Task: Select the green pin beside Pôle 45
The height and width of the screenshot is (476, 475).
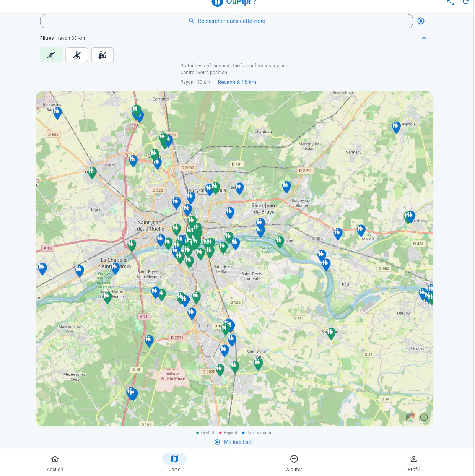Action: [92, 172]
